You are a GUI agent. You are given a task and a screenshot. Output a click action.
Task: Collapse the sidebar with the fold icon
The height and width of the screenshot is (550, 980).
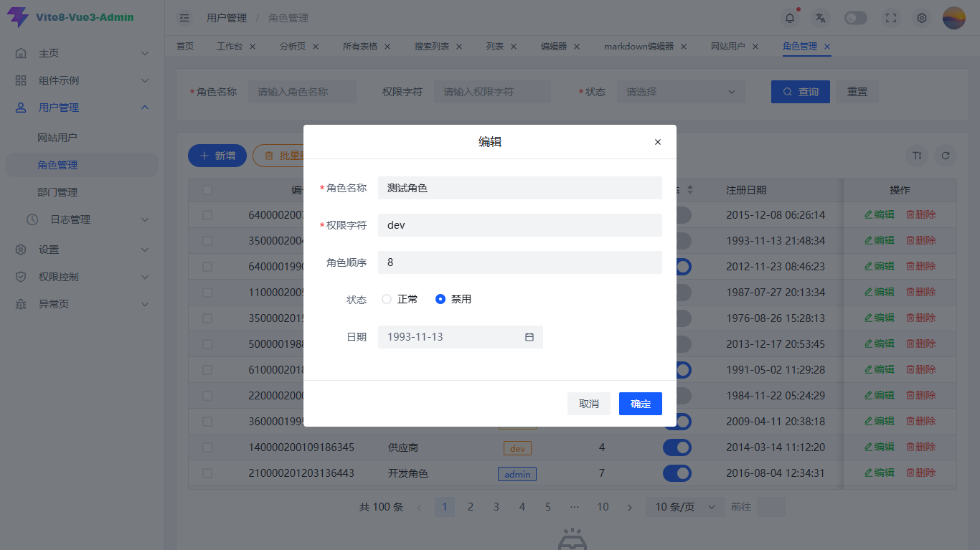point(184,18)
